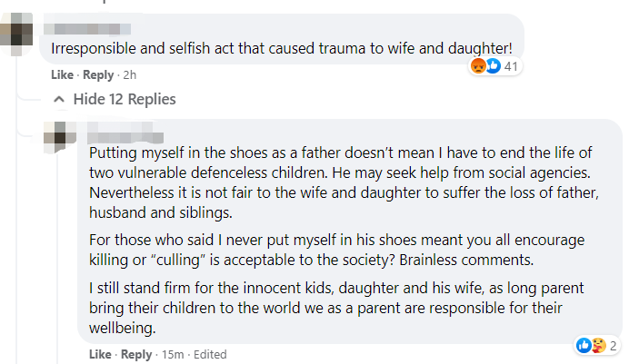Like the reply posted 15m ago
This screenshot has height=364, width=629.
pyautogui.click(x=100, y=354)
